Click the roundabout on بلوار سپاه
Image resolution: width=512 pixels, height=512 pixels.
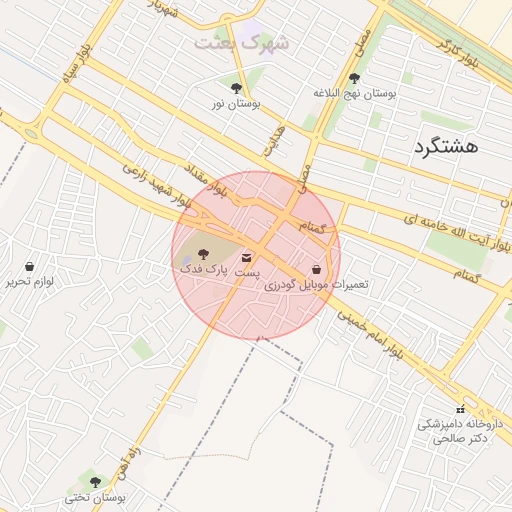pos(31,134)
